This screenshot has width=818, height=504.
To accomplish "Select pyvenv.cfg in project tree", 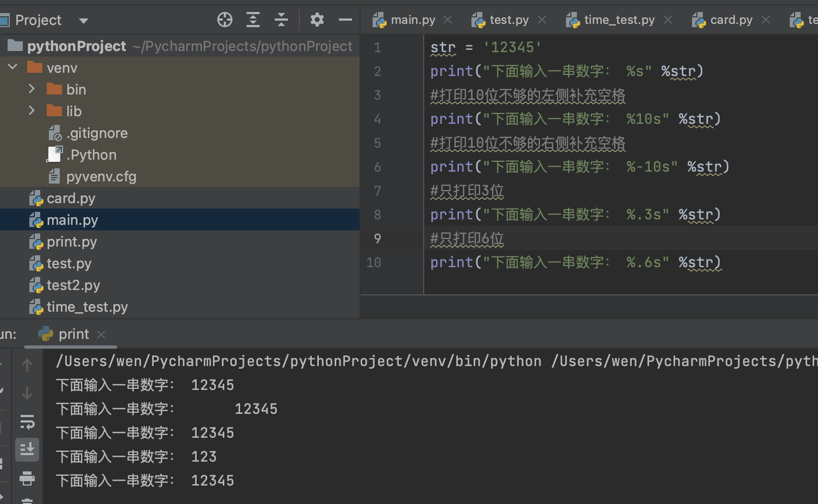I will click(180, 177).
